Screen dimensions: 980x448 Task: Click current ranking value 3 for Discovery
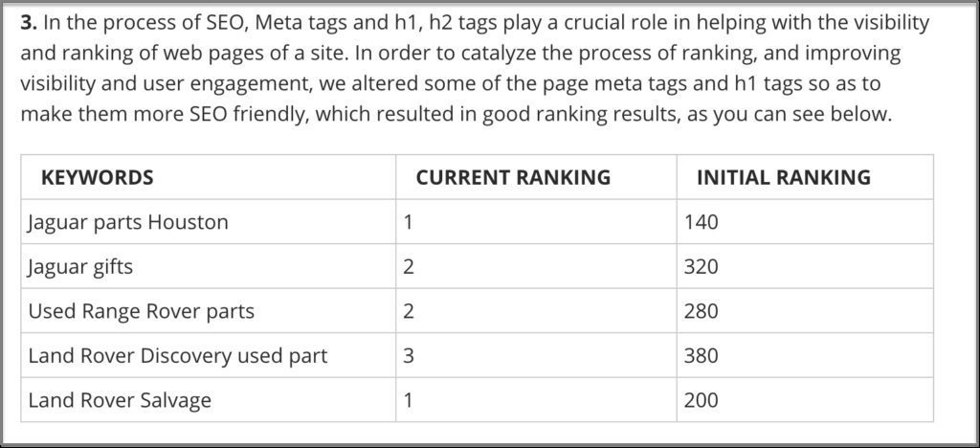coord(409,355)
